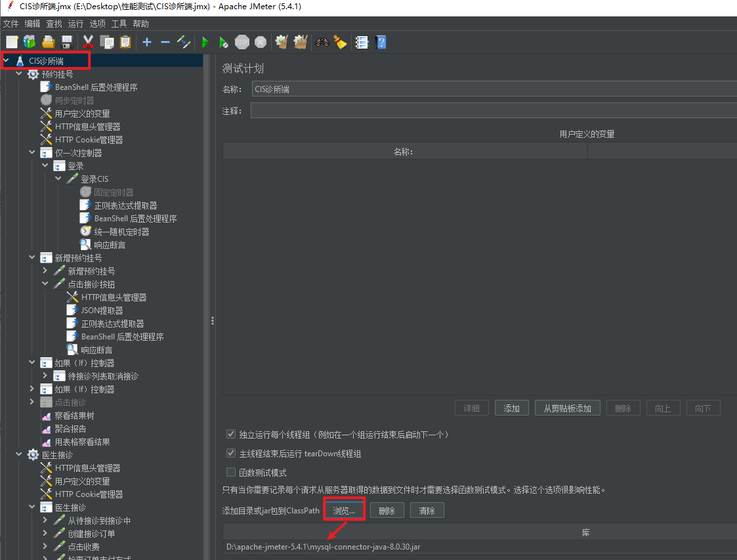Enable the 函数测试模式 checkbox
The width and height of the screenshot is (737, 560).
[231, 471]
